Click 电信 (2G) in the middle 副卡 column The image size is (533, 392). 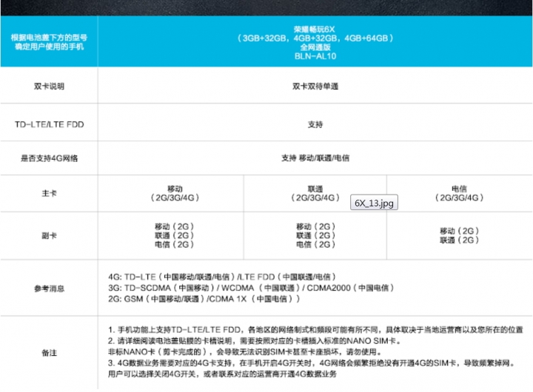[315, 244]
